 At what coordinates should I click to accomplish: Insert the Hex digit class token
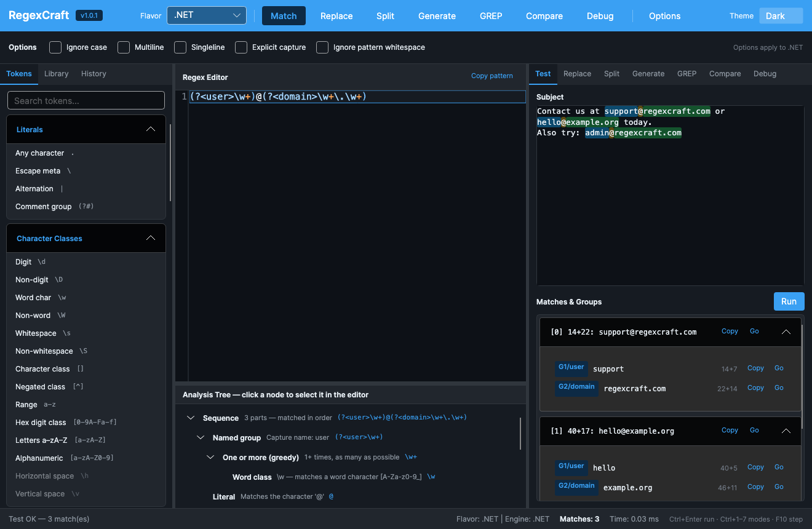[x=86, y=423]
